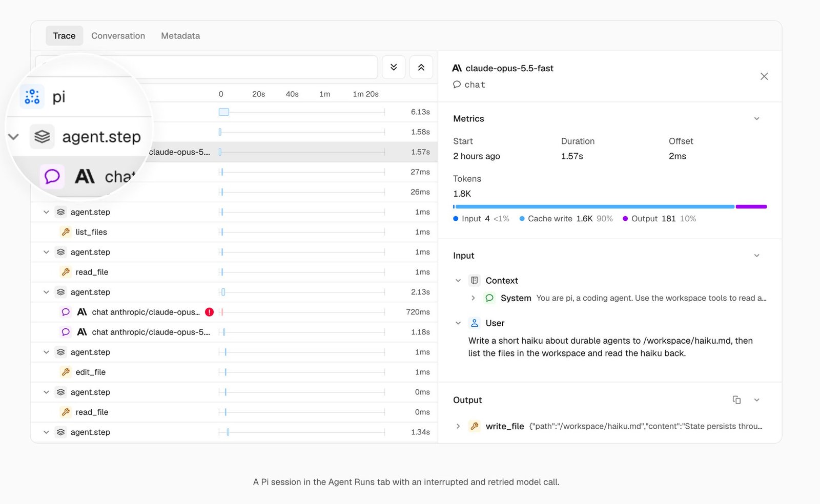Expand the write_file output entry
Viewport: 820px width, 504px height.
(458, 426)
